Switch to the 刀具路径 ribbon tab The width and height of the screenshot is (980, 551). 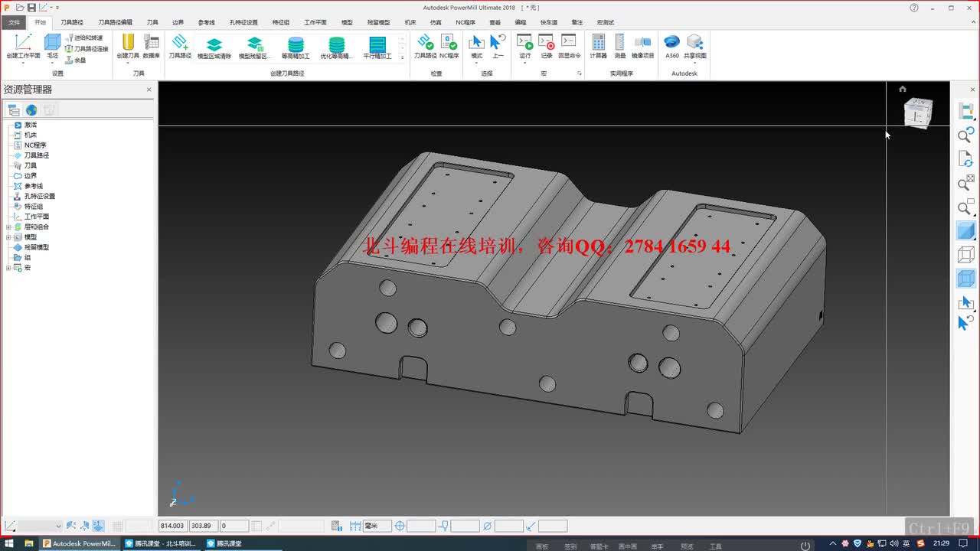[x=72, y=23]
